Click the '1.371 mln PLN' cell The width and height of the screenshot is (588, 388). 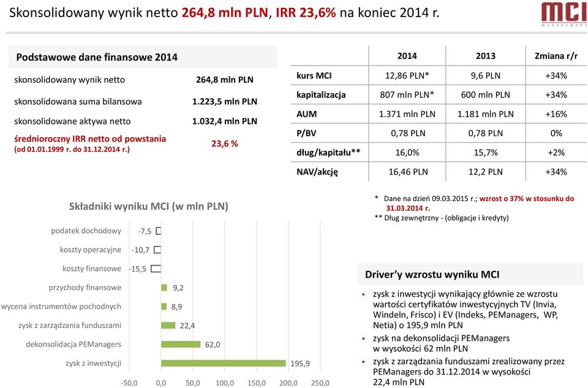click(x=407, y=114)
